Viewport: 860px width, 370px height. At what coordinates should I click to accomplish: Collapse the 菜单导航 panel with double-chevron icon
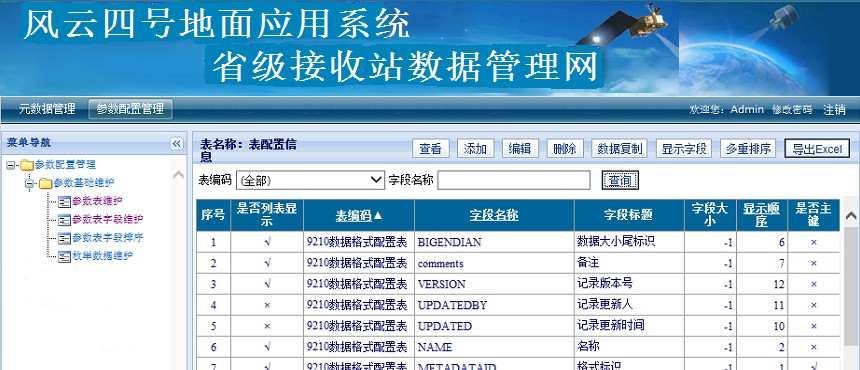[177, 144]
